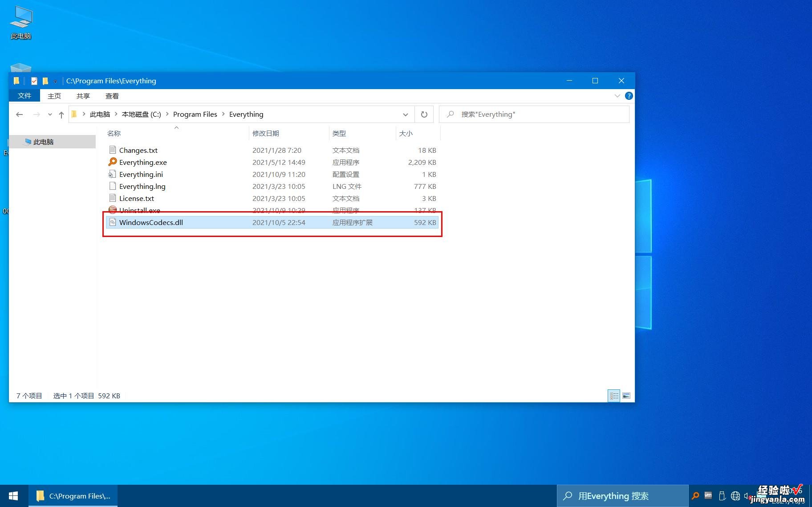The height and width of the screenshot is (507, 812).
Task: Click the Everything.lng blank file icon
Action: (113, 186)
